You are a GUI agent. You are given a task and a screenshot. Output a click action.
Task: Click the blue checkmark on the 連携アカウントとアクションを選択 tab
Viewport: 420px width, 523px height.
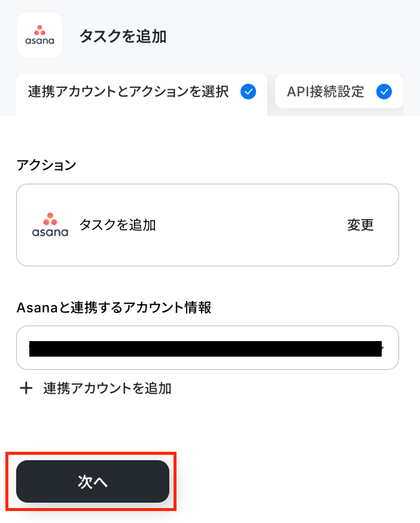[248, 92]
